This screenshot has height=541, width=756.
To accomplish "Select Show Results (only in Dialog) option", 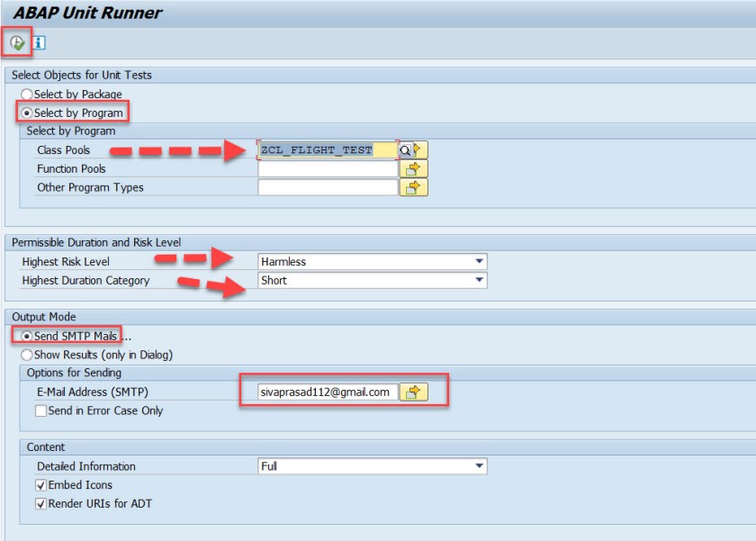I will pos(26,355).
